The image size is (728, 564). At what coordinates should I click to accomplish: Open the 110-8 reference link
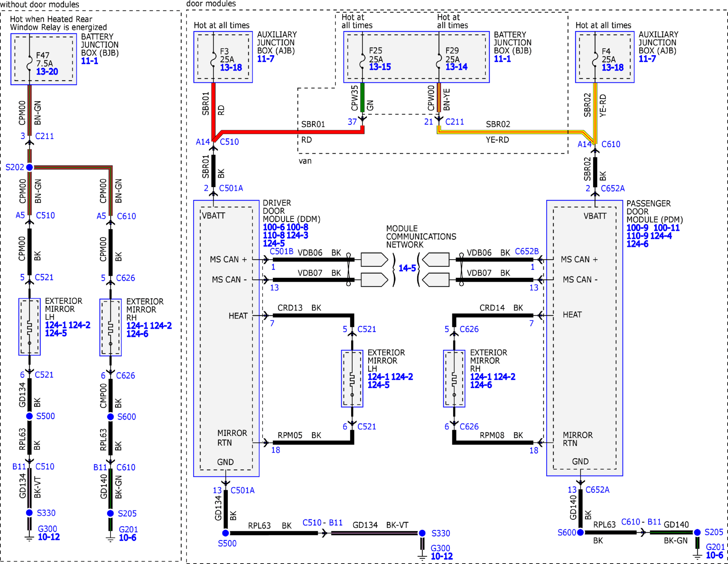point(273,235)
